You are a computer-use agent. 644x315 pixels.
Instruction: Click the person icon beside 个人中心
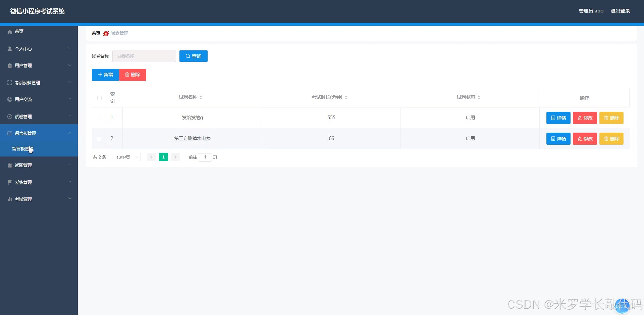click(x=10, y=49)
